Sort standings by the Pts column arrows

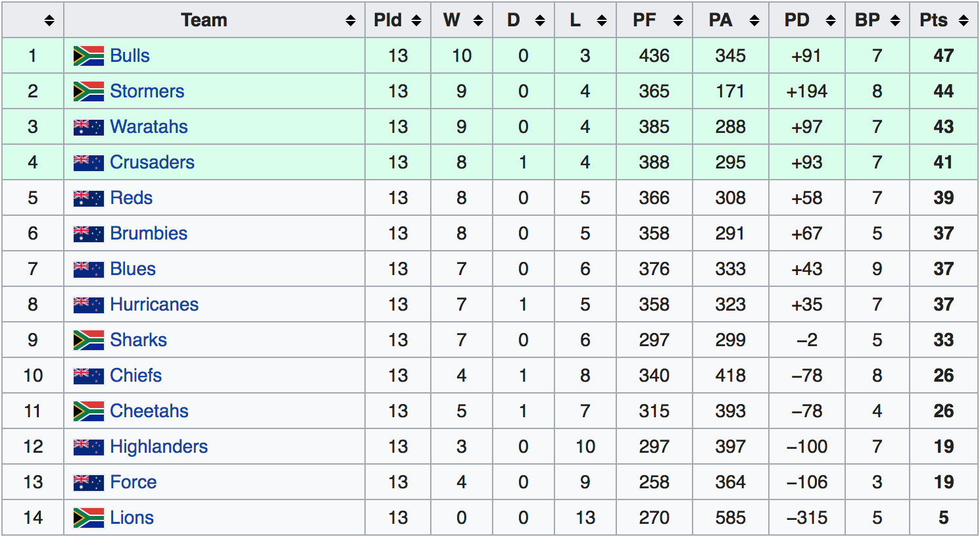coord(964,20)
